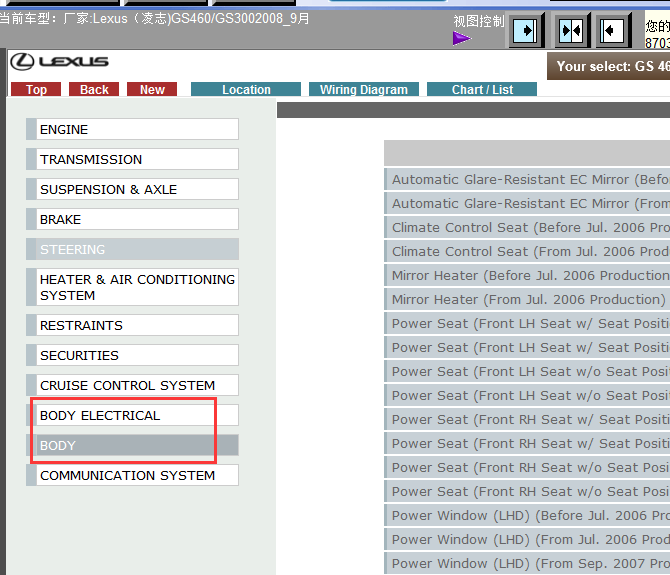The height and width of the screenshot is (575, 670).
Task: Click the 'Your select: GS 46' banner
Action: [x=609, y=66]
